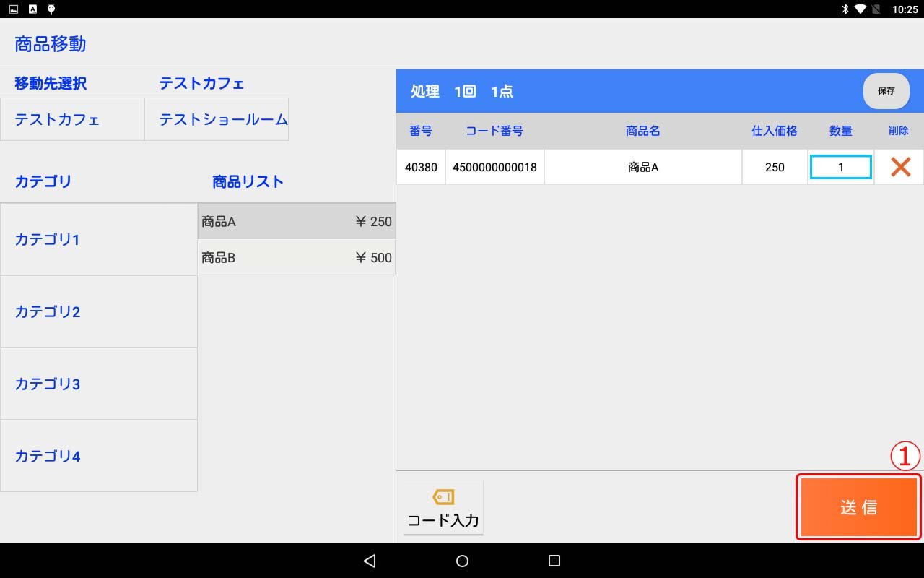Click 数量 column header
Screen dimensions: 924x578
pyautogui.click(x=841, y=131)
